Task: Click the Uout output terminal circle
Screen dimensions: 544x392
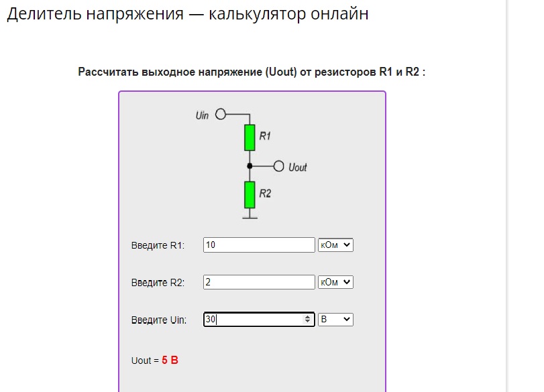Action: pos(279,166)
